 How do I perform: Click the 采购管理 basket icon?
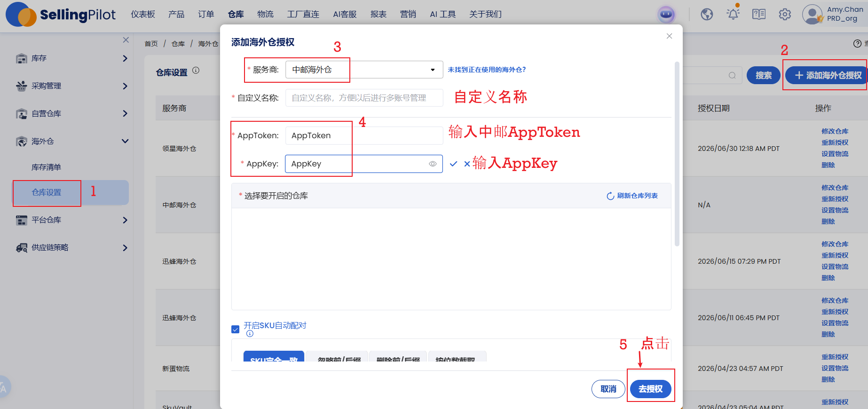(22, 86)
